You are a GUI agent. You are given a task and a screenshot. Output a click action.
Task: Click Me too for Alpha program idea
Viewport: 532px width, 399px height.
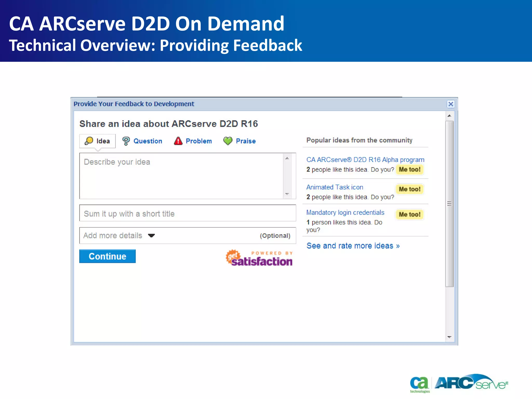[x=410, y=170]
